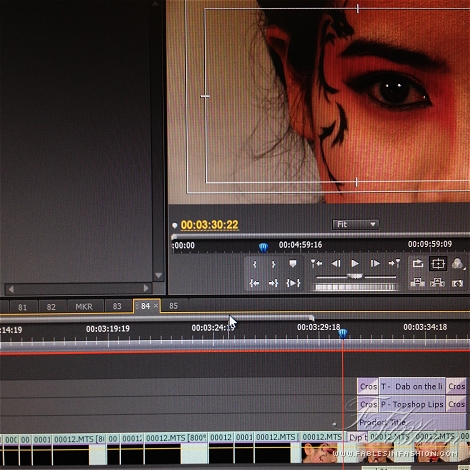Switch to sequence tab 83
Image resolution: width=470 pixels, height=470 pixels.
point(117,306)
